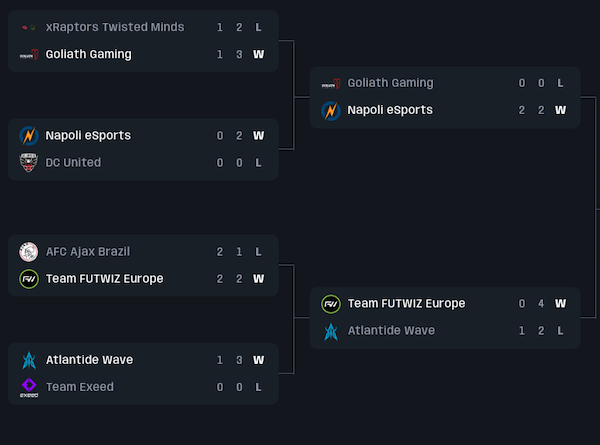Screen dimensions: 600x445
Task: Click the Napoli eSports logo in semifinal
Action: pos(331,110)
